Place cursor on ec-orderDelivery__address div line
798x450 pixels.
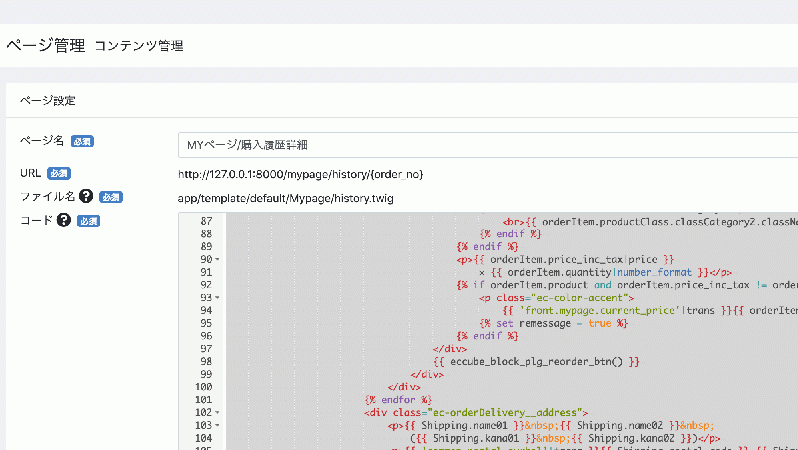pos(477,412)
